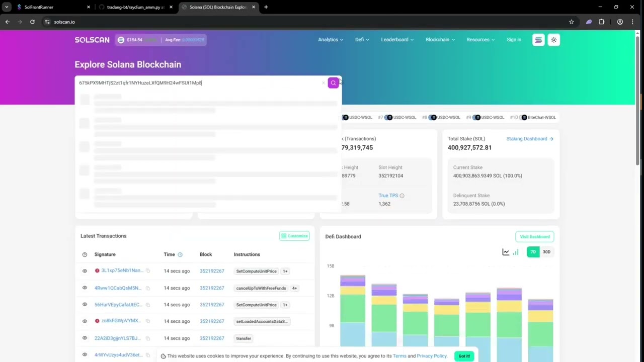Click the Avg Fee indicator
Image resolution: width=644 pixels, height=362 pixels.
(185, 40)
